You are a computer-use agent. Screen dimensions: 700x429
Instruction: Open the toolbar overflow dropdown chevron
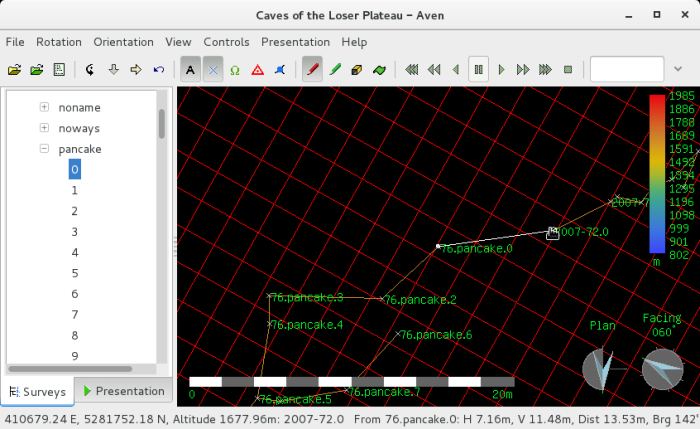pyautogui.click(x=678, y=69)
